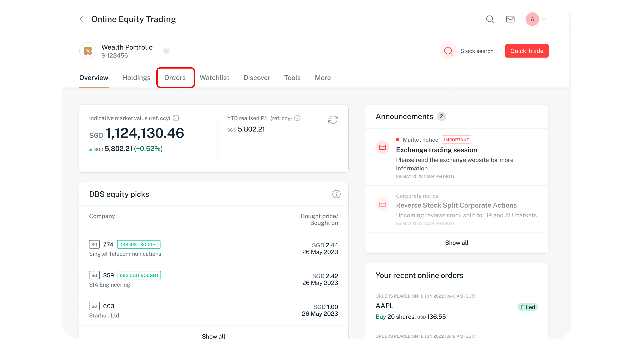
Task: Click the Corporate notice card icon
Action: point(382,204)
